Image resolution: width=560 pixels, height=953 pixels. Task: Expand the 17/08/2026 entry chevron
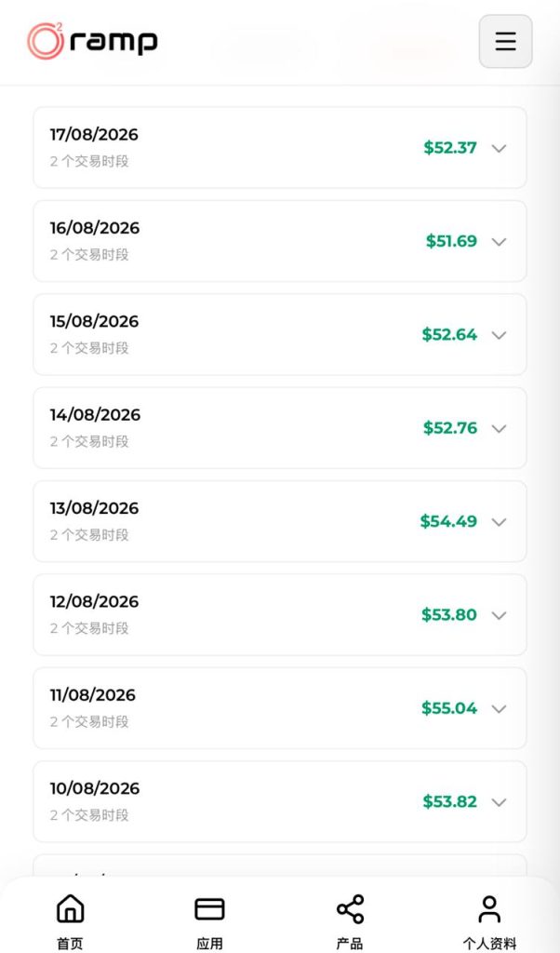[499, 148]
